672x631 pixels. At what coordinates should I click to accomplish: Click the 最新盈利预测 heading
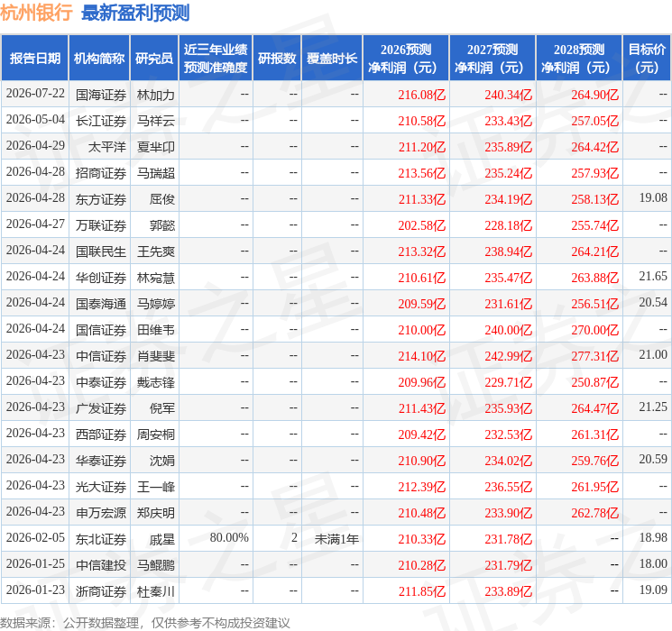pyautogui.click(x=135, y=13)
